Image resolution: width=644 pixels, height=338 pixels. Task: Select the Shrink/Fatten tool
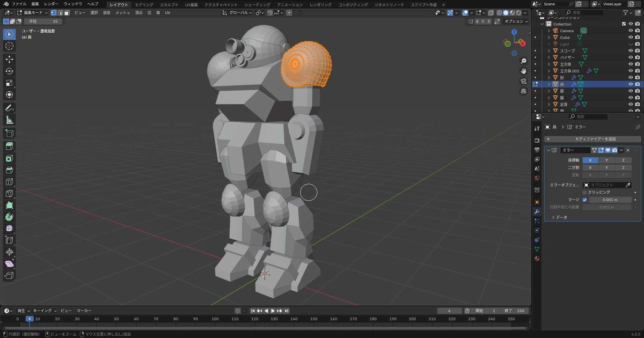coord(9,252)
